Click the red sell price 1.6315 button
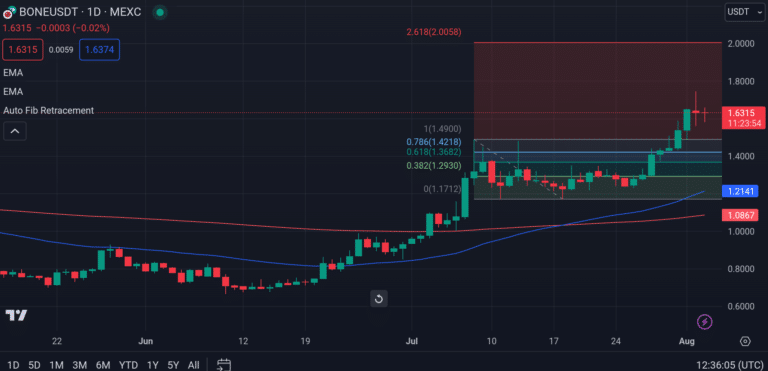 pyautogui.click(x=23, y=50)
